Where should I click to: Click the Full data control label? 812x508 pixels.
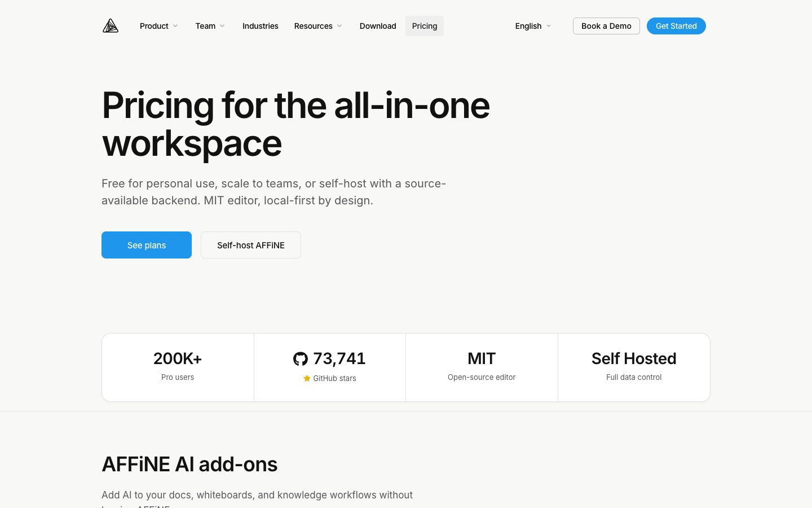(x=634, y=377)
